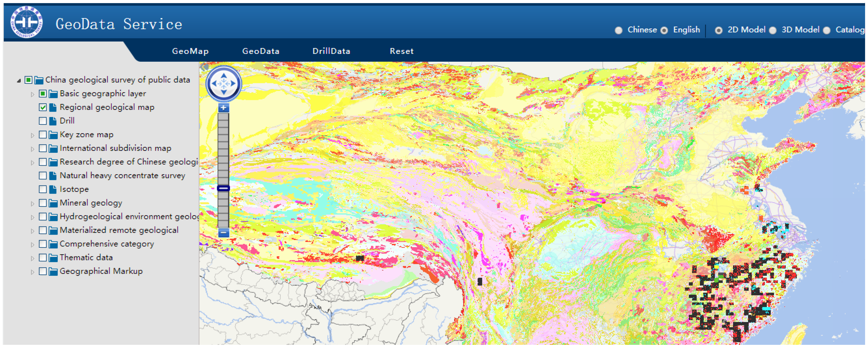Image resolution: width=868 pixels, height=348 pixels.
Task: Pan map down with the navigation arrow
Action: click(223, 92)
